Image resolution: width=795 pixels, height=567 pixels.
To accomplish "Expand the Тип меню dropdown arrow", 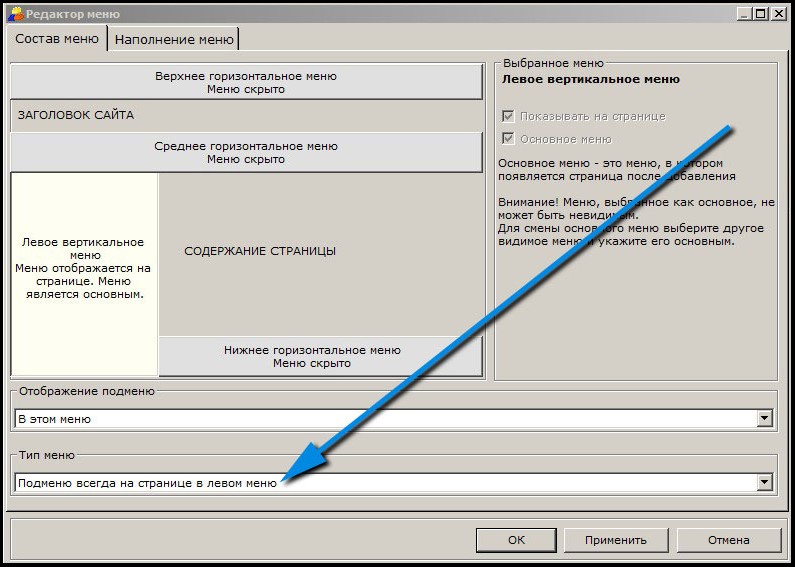I will (x=765, y=482).
